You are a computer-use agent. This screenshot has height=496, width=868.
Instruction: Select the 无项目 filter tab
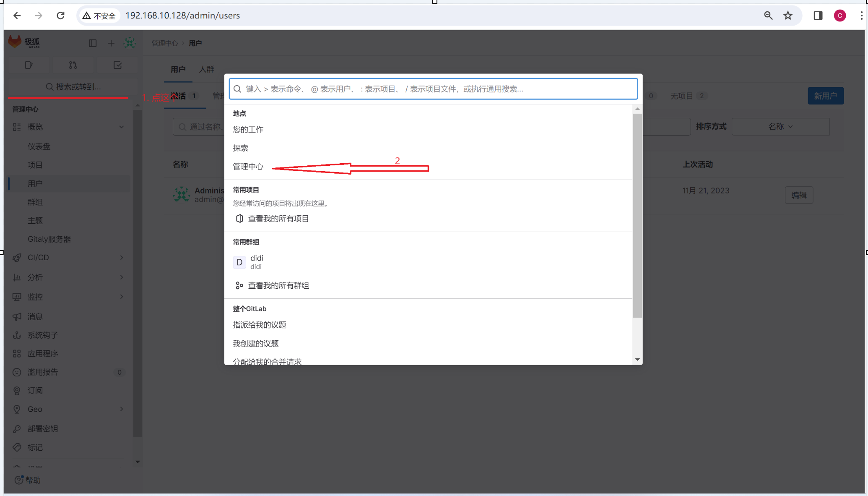pos(689,96)
